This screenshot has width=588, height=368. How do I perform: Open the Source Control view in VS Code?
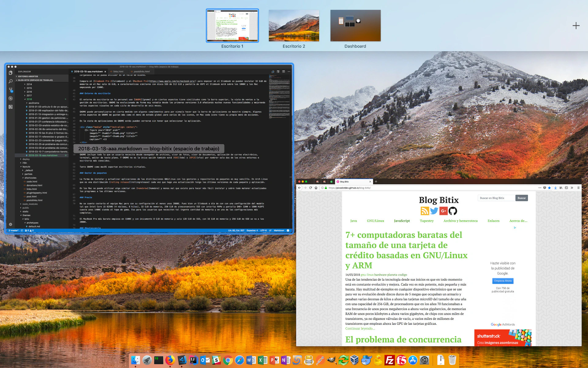pos(10,90)
